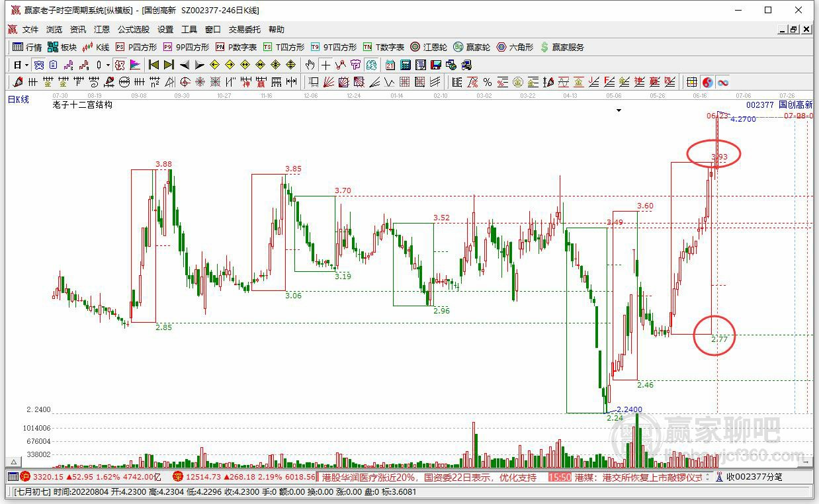
Task: Click the 2.24 low price label
Action: click(615, 417)
